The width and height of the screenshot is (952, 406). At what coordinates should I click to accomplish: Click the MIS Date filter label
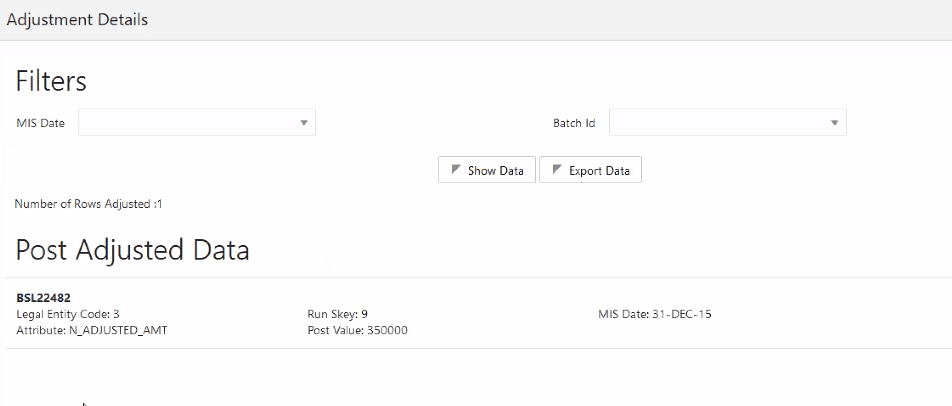41,123
